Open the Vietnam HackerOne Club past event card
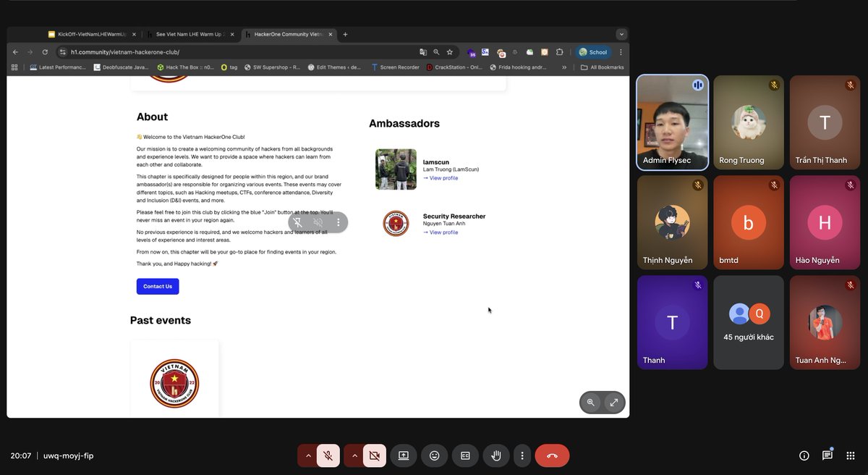The image size is (868, 475). (174, 379)
